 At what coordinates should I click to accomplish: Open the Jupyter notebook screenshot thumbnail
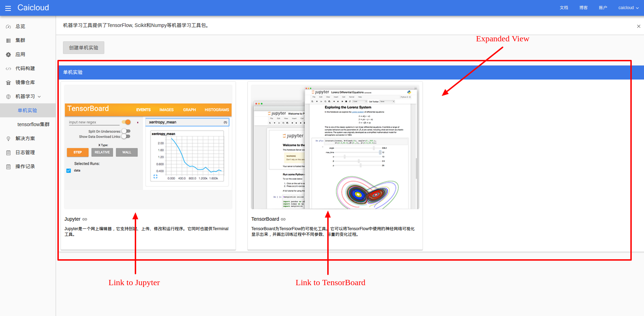(335, 147)
